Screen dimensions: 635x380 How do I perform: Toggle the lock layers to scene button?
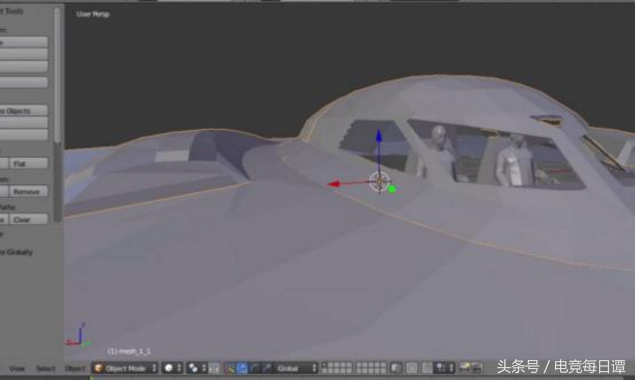(395, 368)
